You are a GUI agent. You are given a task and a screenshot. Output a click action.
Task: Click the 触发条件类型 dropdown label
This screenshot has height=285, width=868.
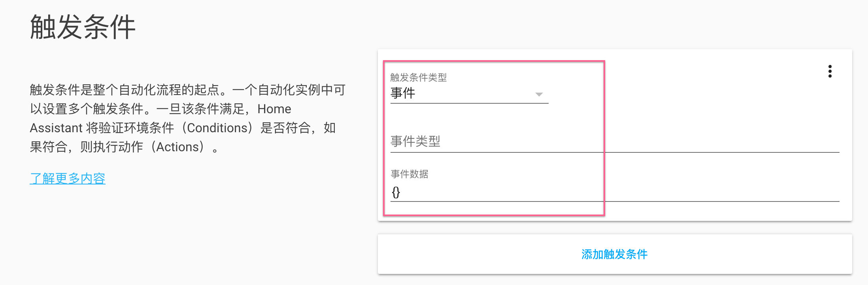pyautogui.click(x=418, y=77)
